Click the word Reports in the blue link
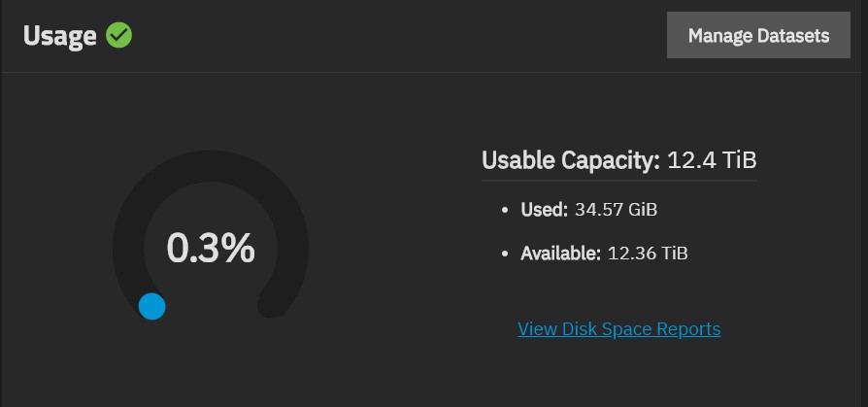Image resolution: width=868 pixels, height=407 pixels. (x=688, y=329)
